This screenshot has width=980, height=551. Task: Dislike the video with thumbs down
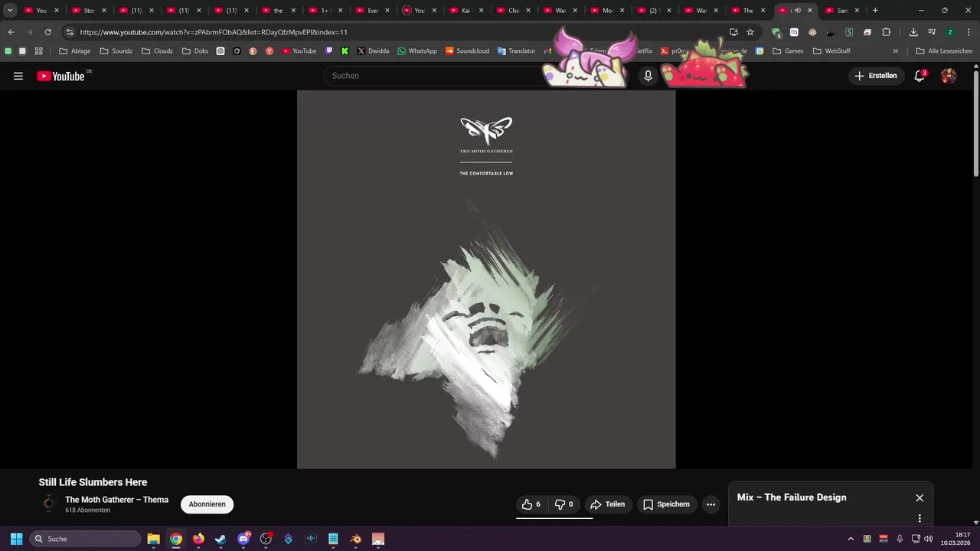[564, 504]
